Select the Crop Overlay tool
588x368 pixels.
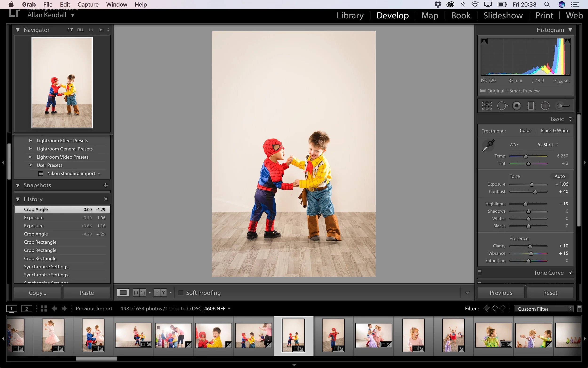487,105
